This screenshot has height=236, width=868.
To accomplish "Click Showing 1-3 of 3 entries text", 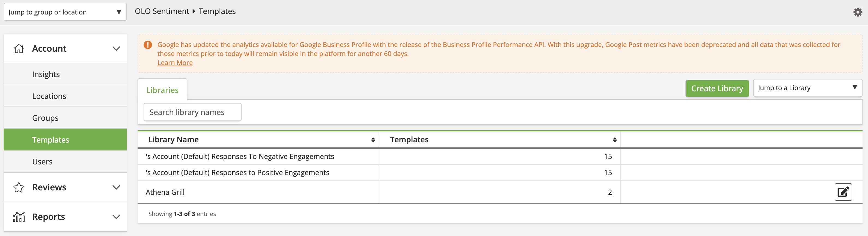I will click(182, 214).
